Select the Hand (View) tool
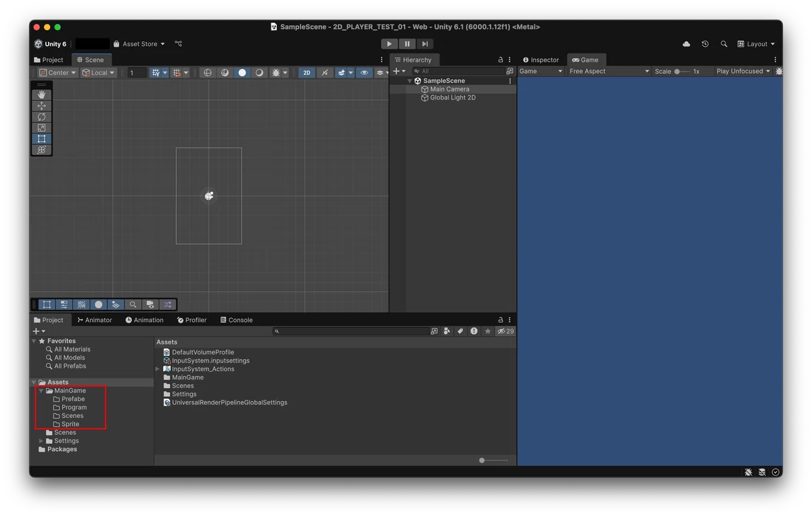 41,95
